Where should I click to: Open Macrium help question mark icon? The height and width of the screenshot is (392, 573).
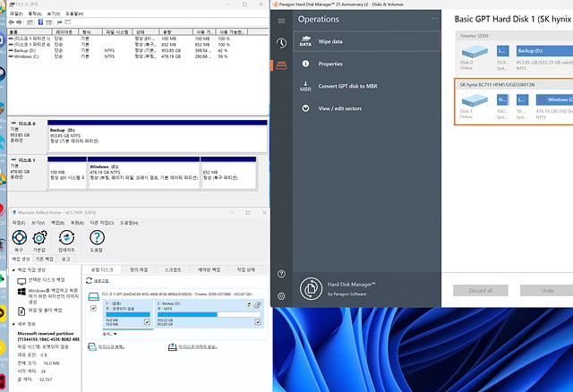[97, 237]
